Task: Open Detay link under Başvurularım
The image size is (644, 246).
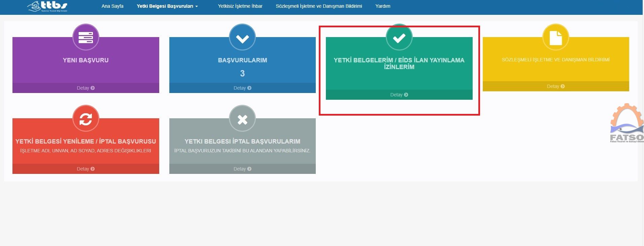Action: tap(242, 88)
